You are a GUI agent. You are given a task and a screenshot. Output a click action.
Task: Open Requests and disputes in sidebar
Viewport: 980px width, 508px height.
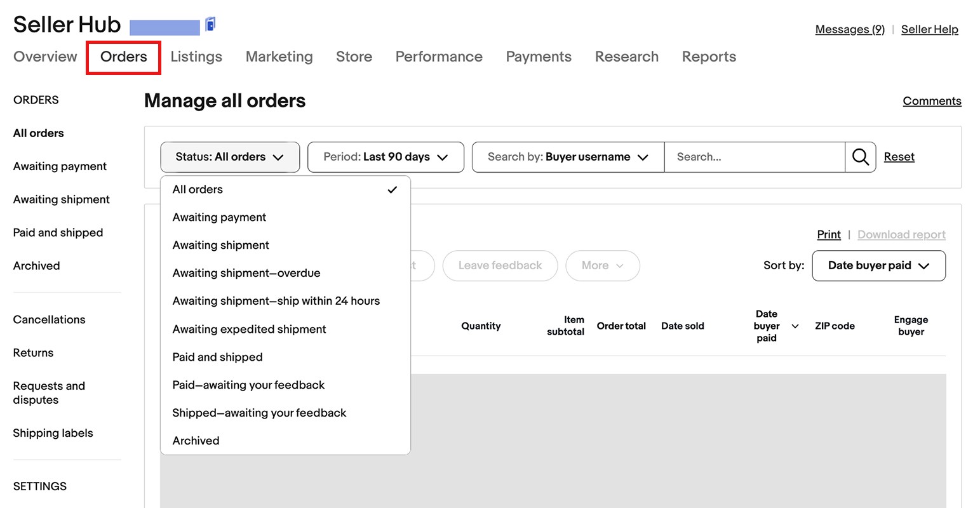(49, 393)
